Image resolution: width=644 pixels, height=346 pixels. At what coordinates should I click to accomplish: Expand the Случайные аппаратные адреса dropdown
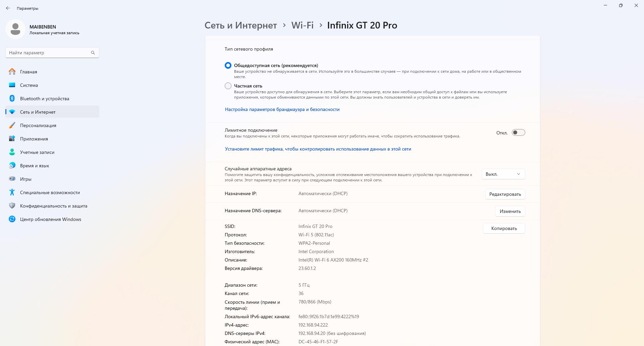pyautogui.click(x=503, y=174)
